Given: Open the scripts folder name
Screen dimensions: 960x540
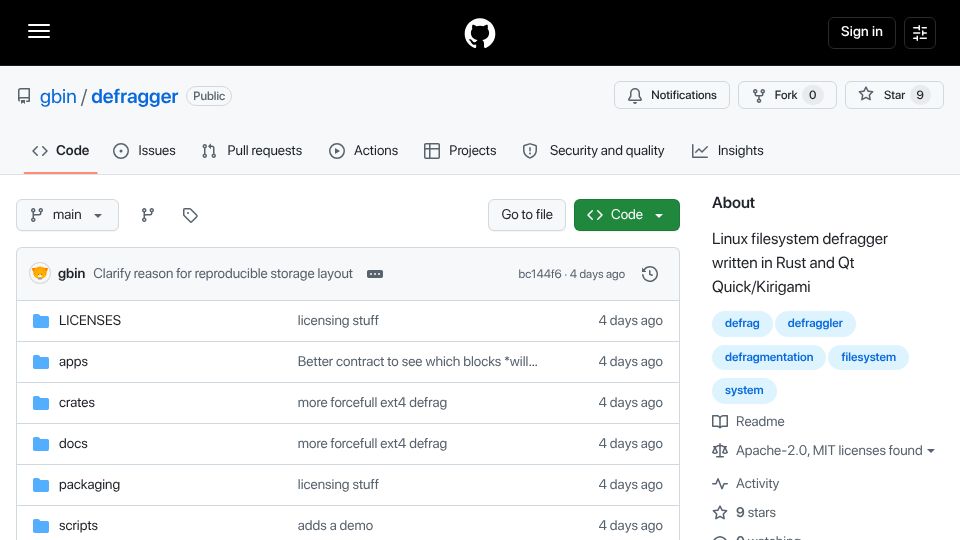Looking at the screenshot, I should 78,526.
